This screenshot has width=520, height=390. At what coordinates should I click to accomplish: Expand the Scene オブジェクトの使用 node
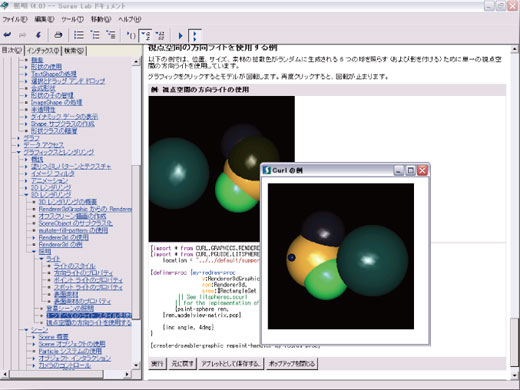point(34,344)
